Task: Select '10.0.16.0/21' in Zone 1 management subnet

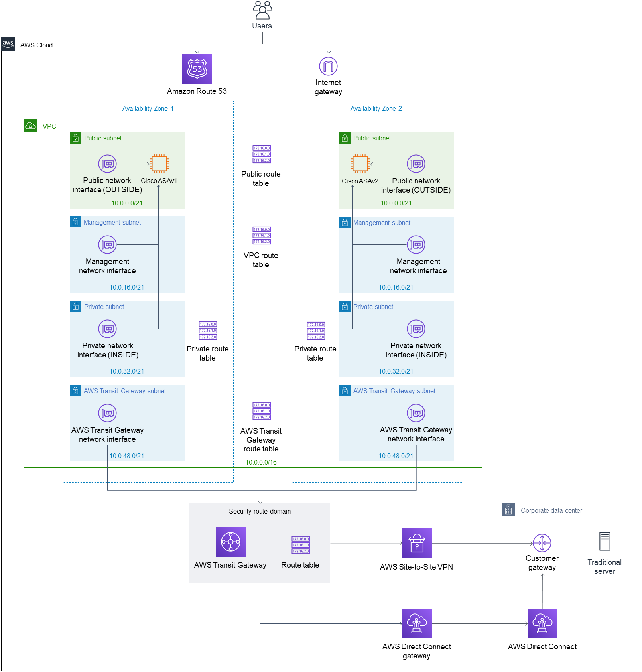Action: (127, 287)
